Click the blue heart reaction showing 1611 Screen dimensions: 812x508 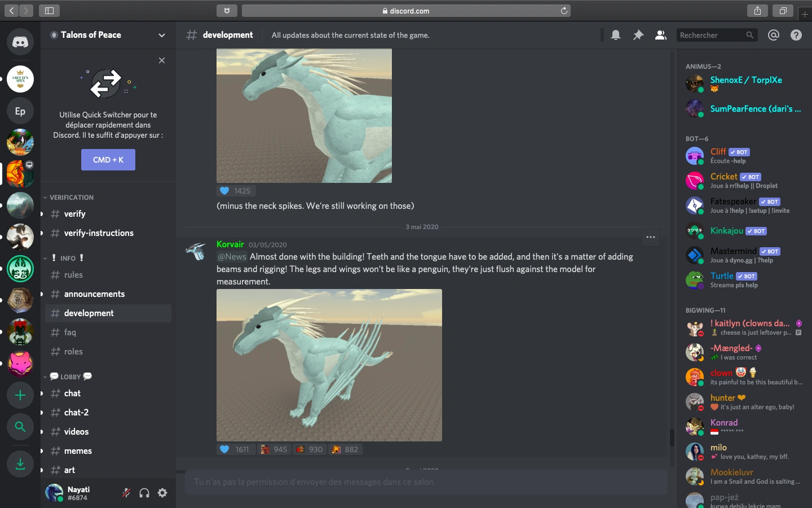coord(235,449)
